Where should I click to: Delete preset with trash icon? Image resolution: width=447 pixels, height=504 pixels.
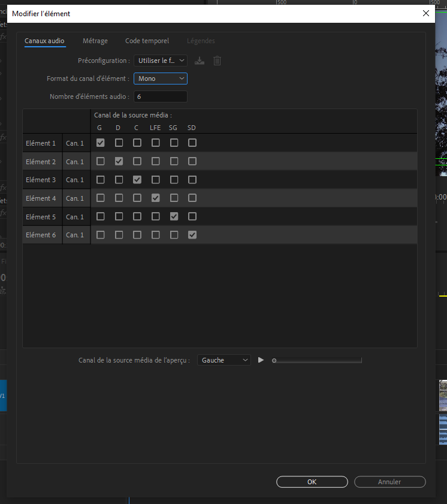tap(218, 61)
